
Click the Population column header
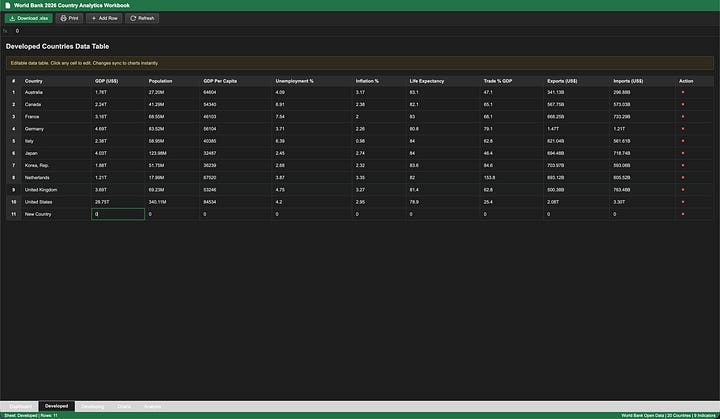172,81
